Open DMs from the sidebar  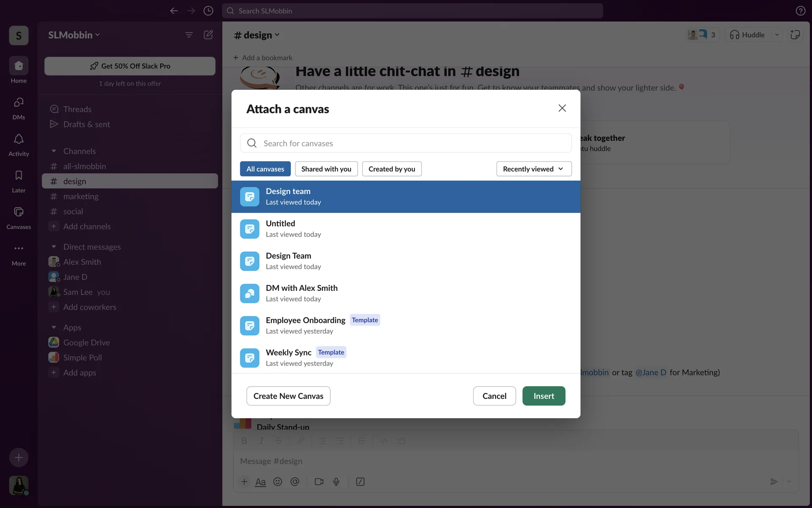[x=19, y=103]
